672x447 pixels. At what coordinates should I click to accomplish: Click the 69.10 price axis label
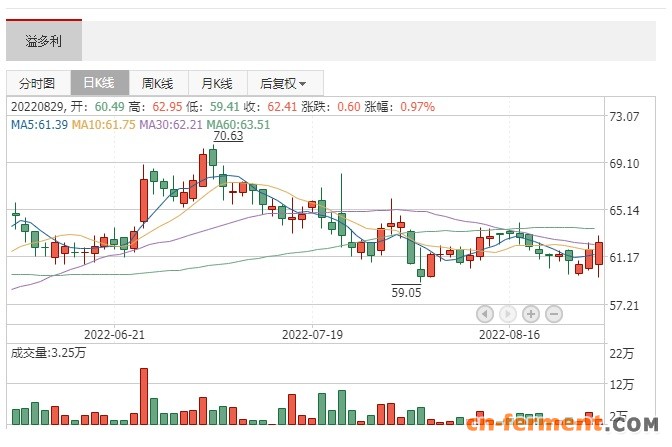click(x=624, y=164)
